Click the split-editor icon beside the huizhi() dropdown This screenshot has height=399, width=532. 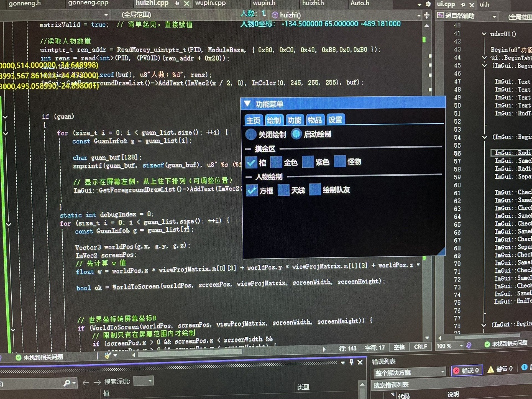point(427,15)
